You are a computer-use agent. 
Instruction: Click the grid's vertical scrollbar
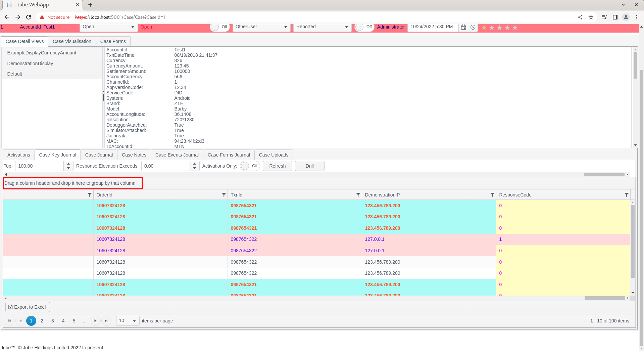[633, 241]
